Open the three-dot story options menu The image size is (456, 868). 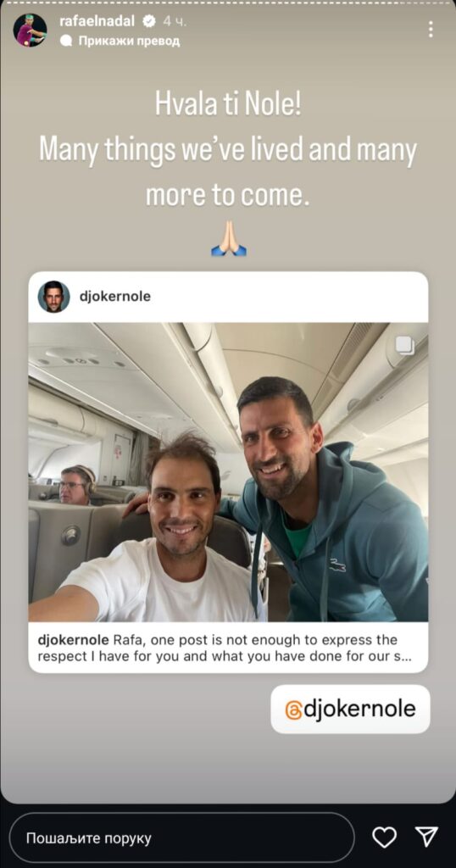point(431,30)
